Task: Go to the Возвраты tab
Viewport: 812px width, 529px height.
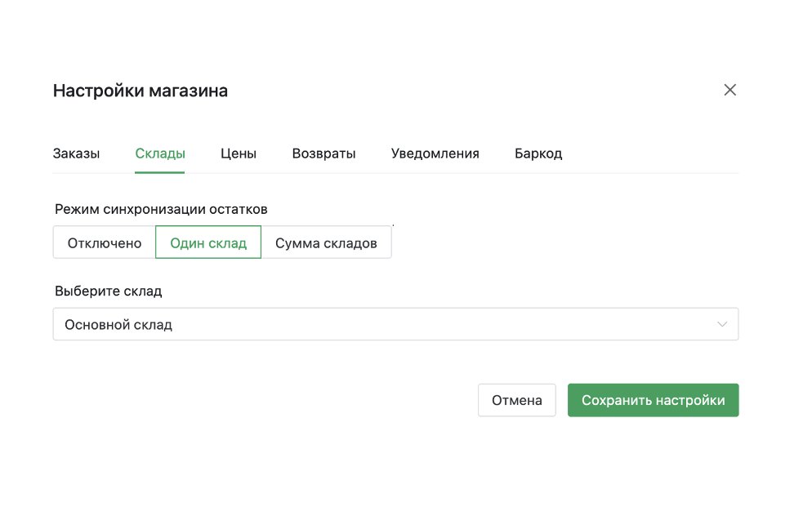Action: 323,153
